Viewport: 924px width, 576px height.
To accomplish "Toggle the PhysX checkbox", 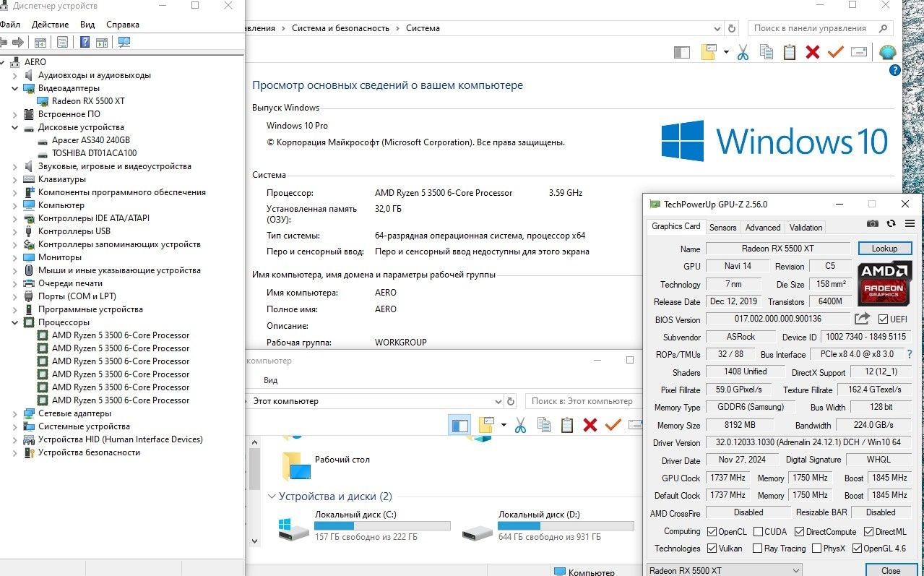I will point(816,548).
